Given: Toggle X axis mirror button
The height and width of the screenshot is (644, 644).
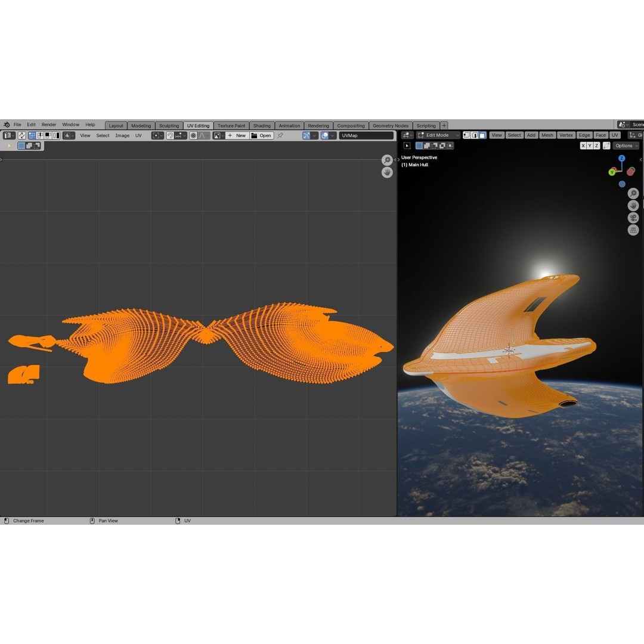Looking at the screenshot, I should pyautogui.click(x=583, y=146).
